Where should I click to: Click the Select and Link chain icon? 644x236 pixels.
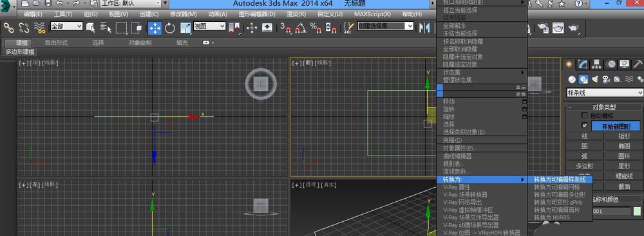(8, 28)
